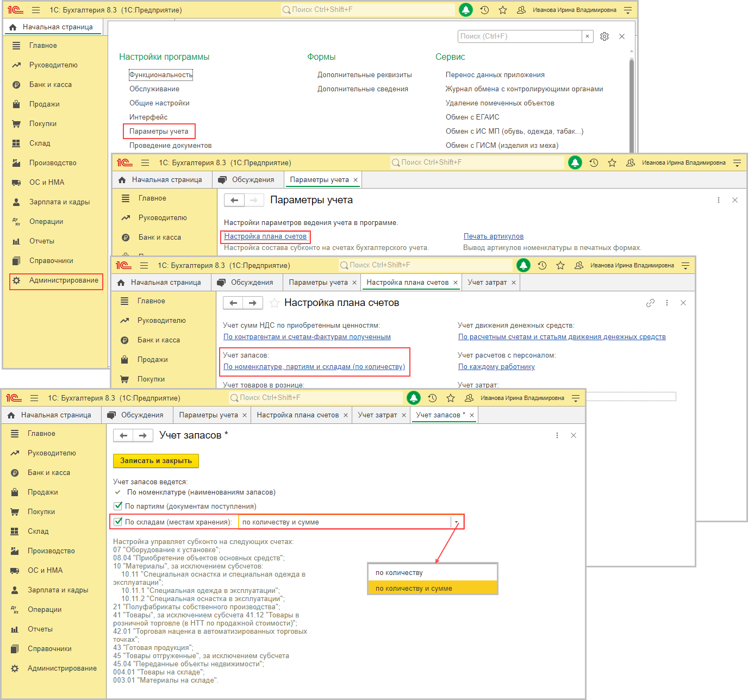
Task: Click Записать и закрыть button
Action: coord(156,461)
